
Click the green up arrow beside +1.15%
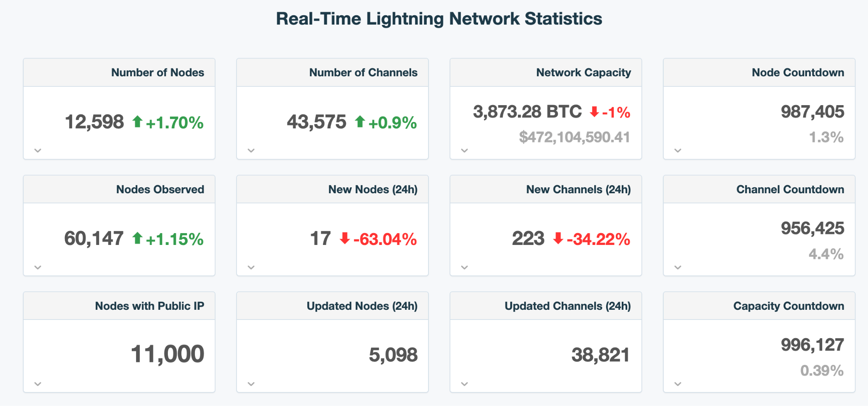coord(137,238)
